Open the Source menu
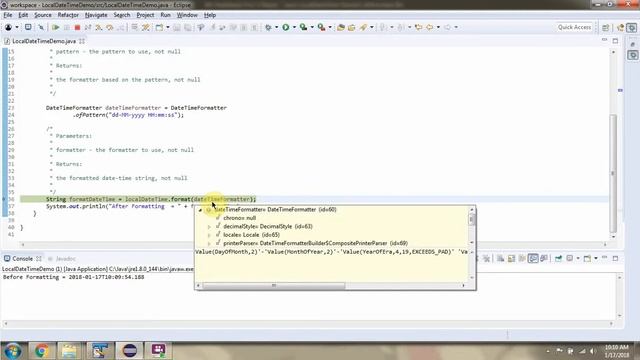Screen dimensions: 640x360 click(42, 15)
